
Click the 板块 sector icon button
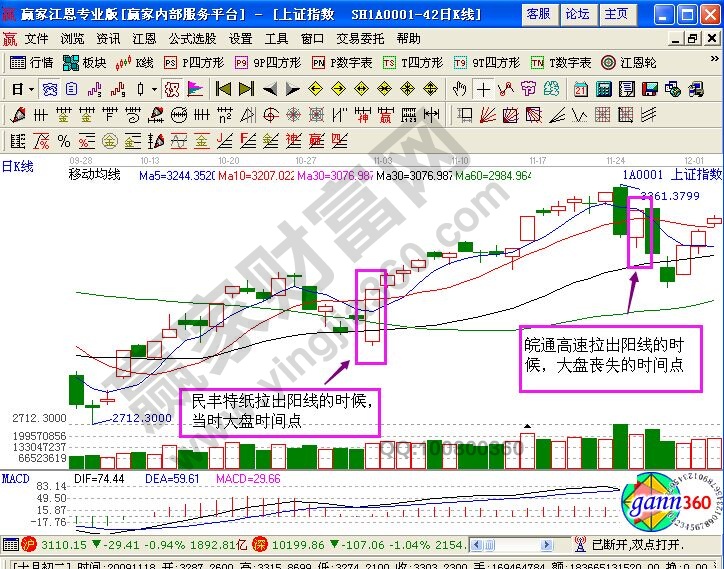click(x=83, y=62)
